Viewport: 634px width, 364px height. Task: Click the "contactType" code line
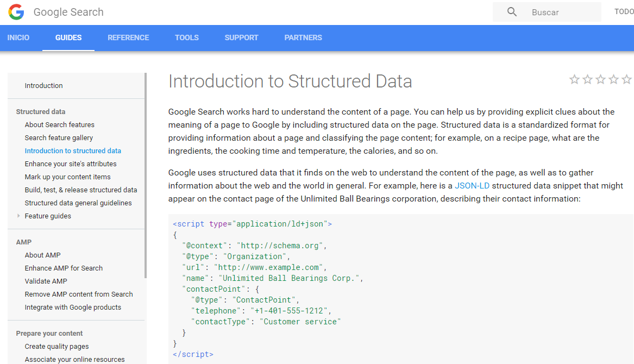[266, 322]
